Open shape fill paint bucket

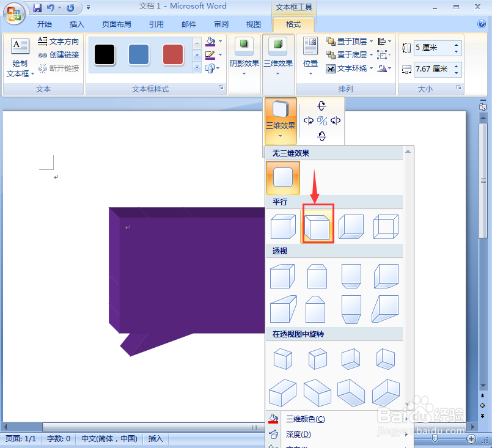pos(210,41)
